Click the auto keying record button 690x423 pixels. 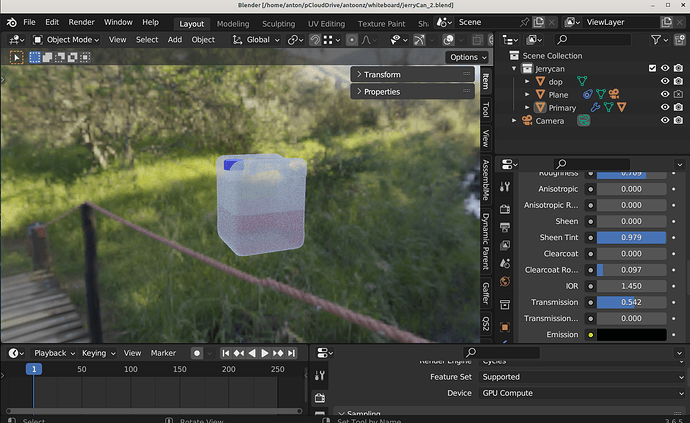coord(197,353)
